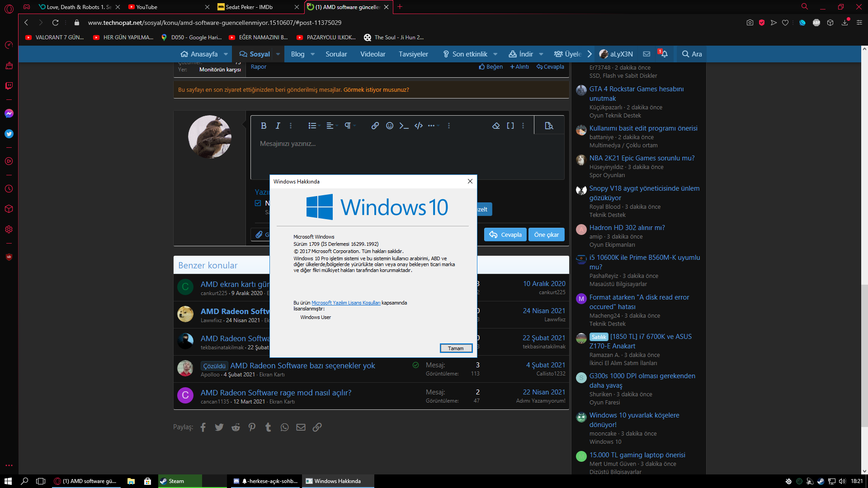Image resolution: width=868 pixels, height=488 pixels.
Task: Open Messenger in the Opera sidebar
Action: click(9, 113)
